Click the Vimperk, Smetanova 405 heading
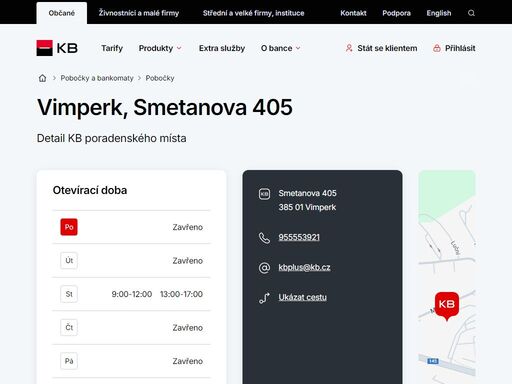The image size is (512, 384). [165, 107]
